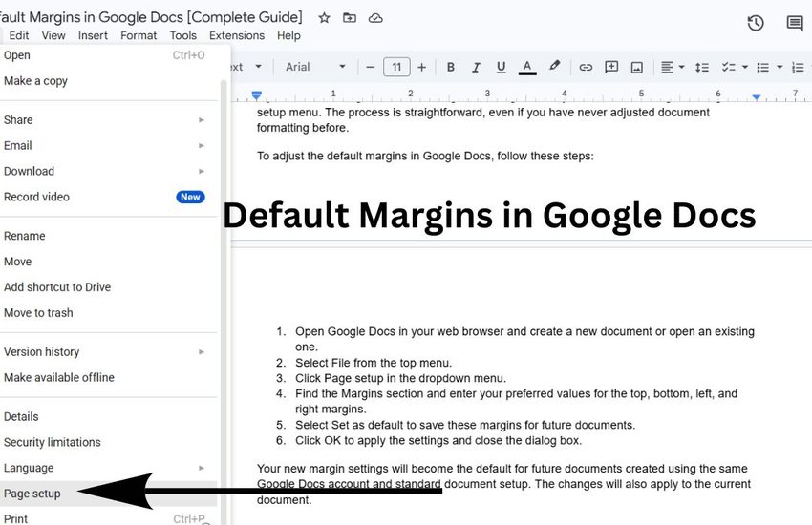Insert an image using the toolbar icon
The height and width of the screenshot is (525, 812).
click(637, 67)
